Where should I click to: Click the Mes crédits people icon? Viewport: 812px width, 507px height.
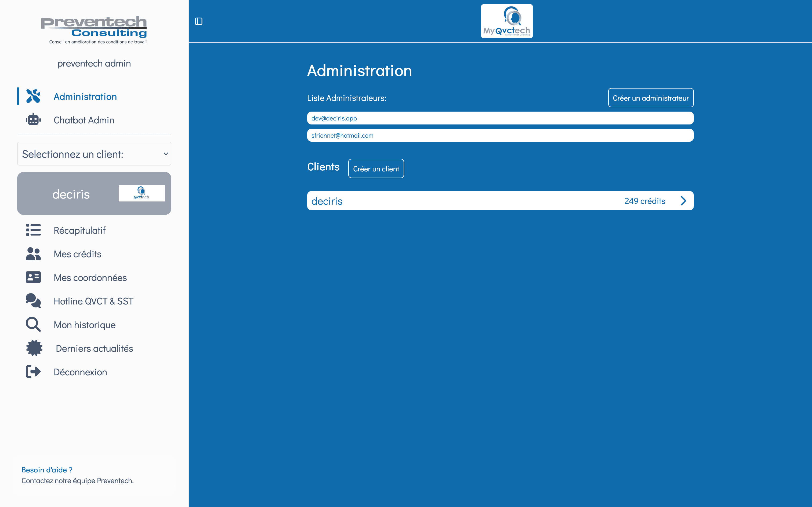tap(33, 254)
